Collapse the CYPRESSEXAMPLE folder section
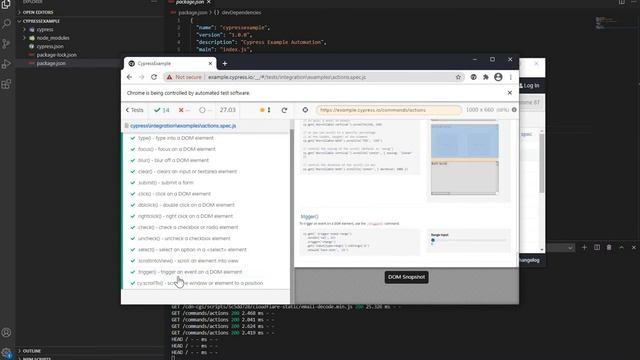Viewport: 640px width, 360px height. click(41, 21)
